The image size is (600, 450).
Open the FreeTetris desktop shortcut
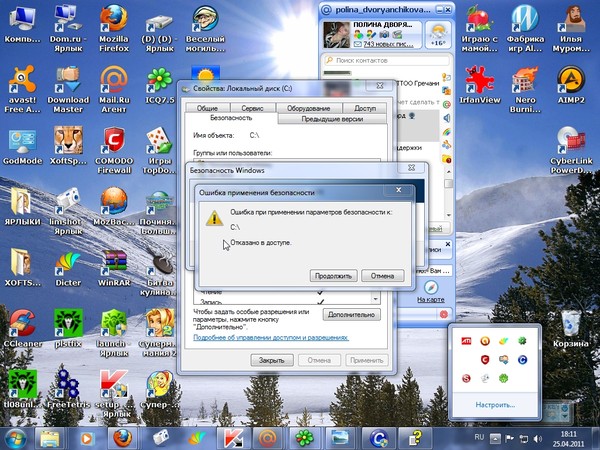[68, 387]
